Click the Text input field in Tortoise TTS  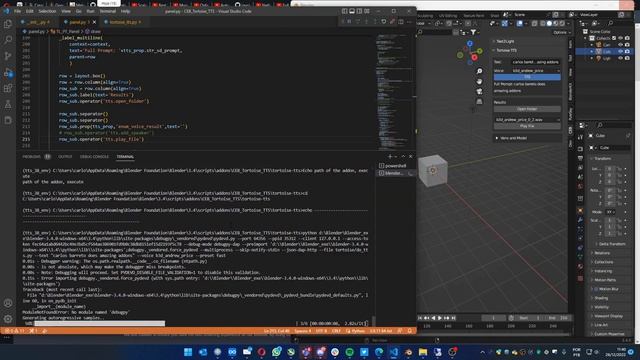click(x=536, y=62)
